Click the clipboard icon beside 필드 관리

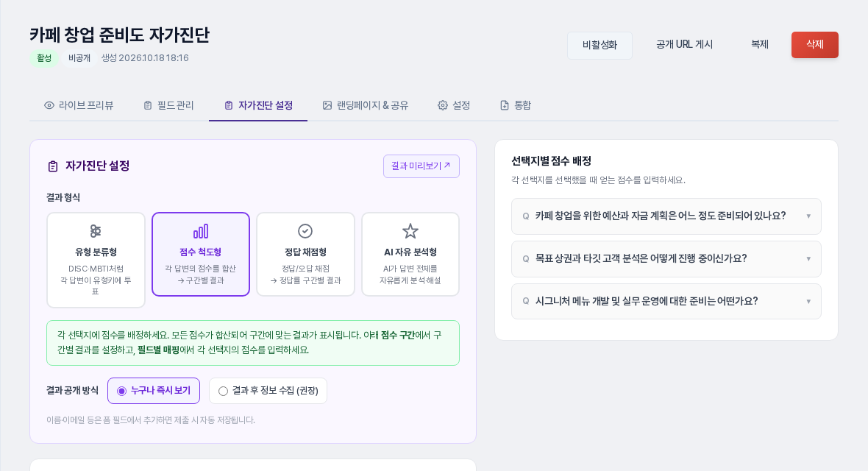click(x=148, y=105)
